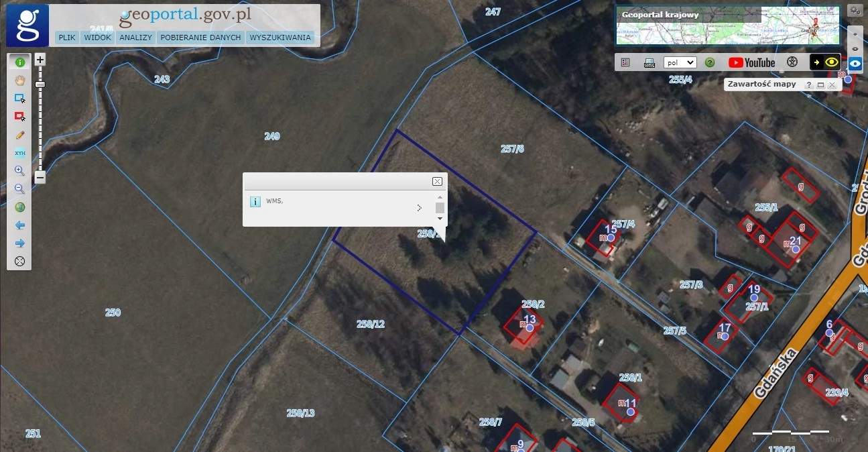Maximize the Zawartość mapy panel
The width and height of the screenshot is (868, 452).
click(820, 85)
